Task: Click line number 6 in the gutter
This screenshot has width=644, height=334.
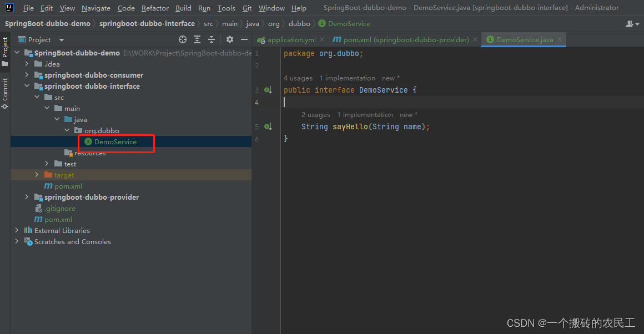Action: (x=256, y=139)
